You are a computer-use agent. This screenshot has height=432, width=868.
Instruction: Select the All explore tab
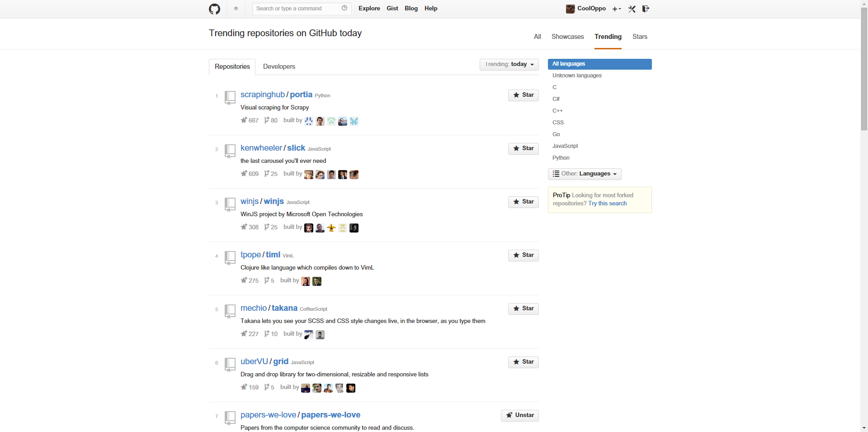pos(537,37)
